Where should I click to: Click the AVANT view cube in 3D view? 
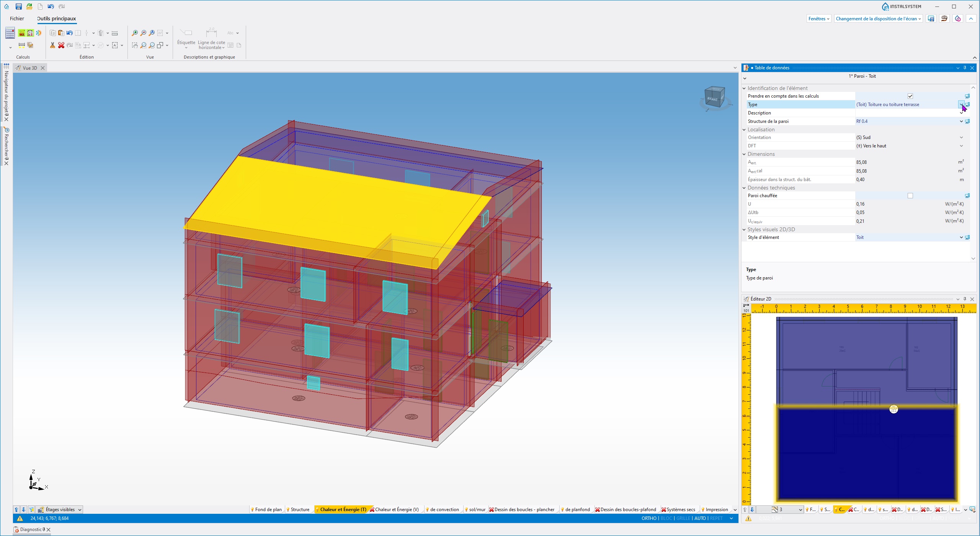click(x=714, y=97)
